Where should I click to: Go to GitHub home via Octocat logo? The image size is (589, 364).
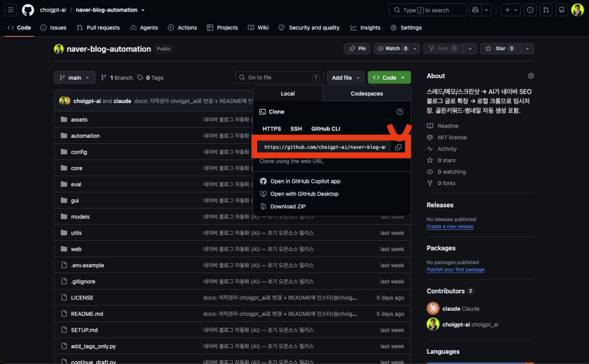click(x=28, y=10)
